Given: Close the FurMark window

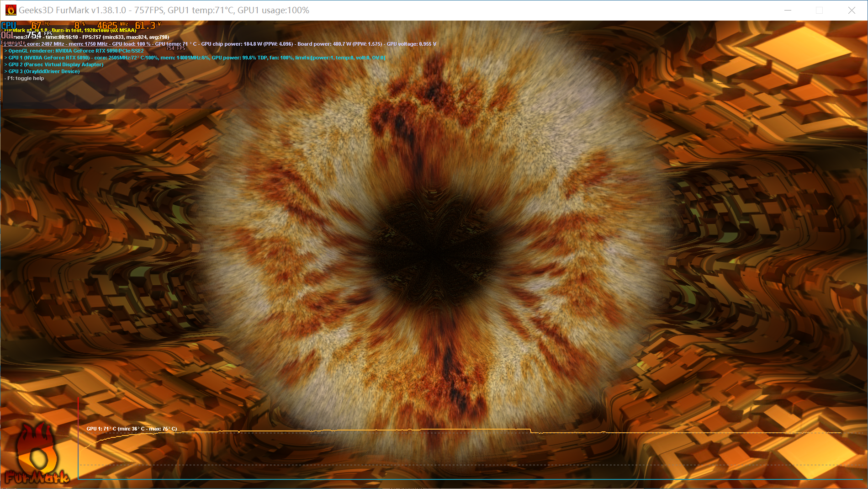Looking at the screenshot, I should tap(852, 10).
